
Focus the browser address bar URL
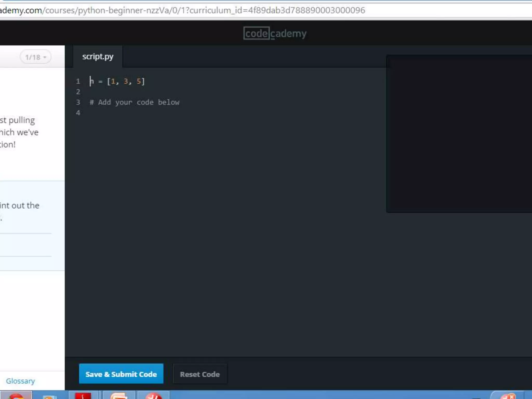(182, 10)
